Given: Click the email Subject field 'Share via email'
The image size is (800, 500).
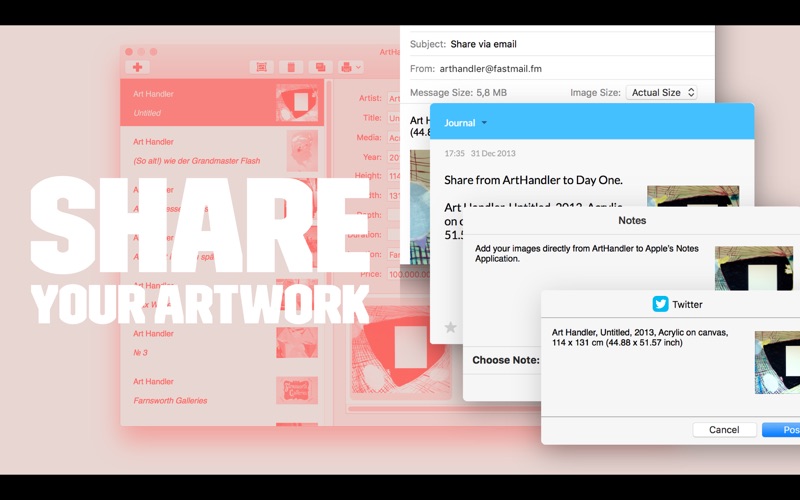Looking at the screenshot, I should coord(483,44).
